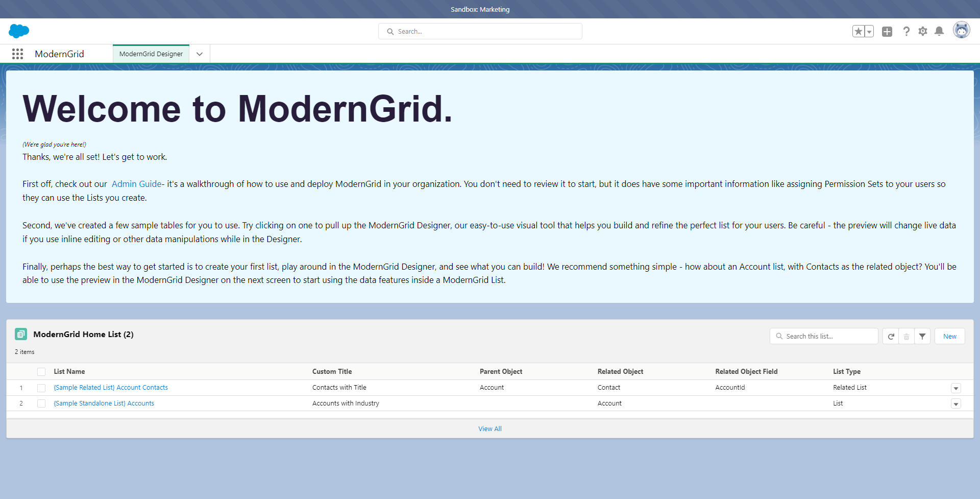This screenshot has width=980, height=499.
Task: Open the user profile avatar
Action: point(962,31)
